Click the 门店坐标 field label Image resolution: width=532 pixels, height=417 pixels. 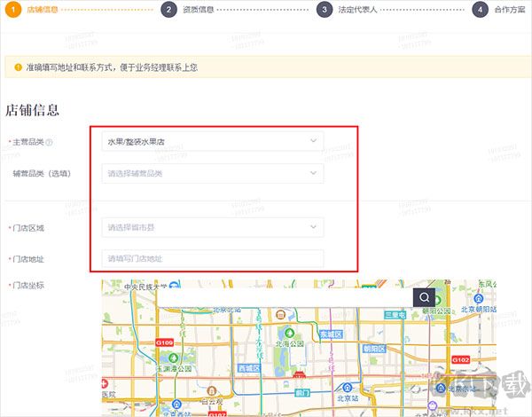tap(28, 285)
